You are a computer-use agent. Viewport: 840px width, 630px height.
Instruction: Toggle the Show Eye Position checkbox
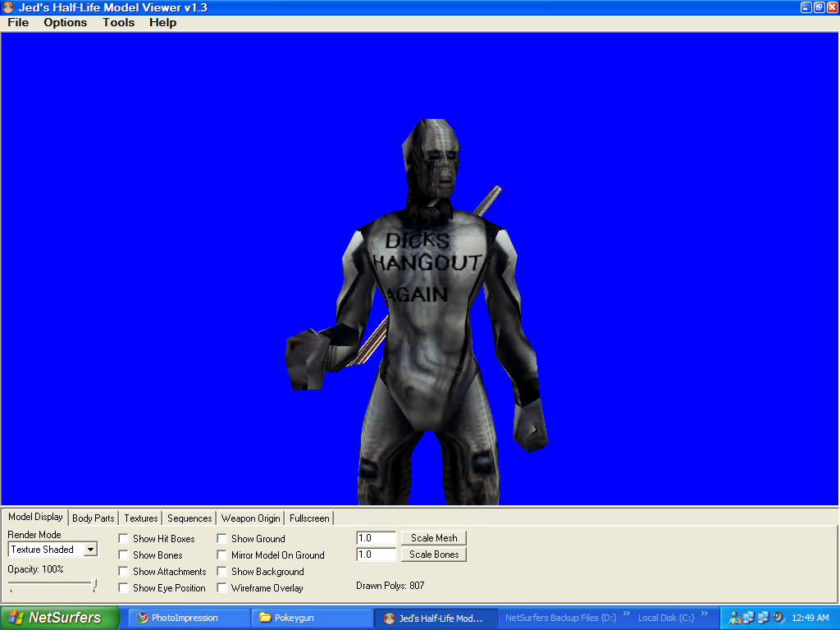pos(123,587)
